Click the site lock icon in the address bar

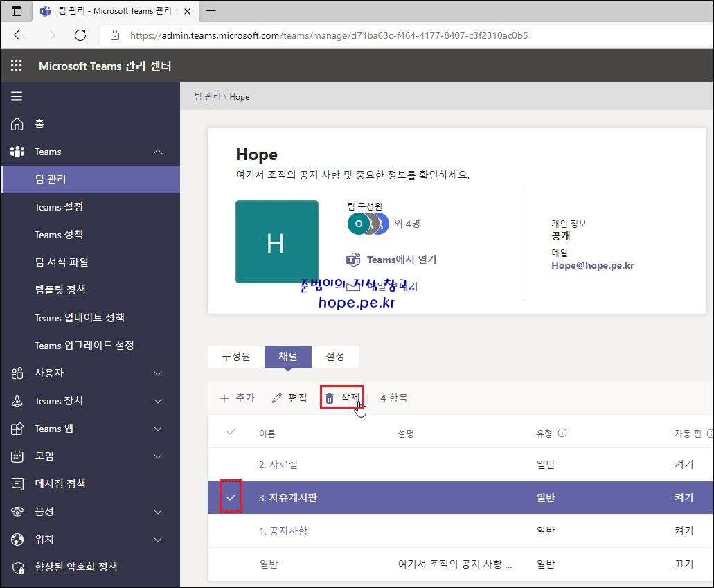point(115,35)
